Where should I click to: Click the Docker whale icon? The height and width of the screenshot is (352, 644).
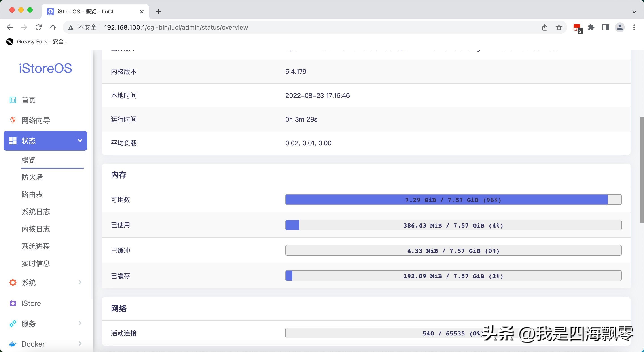pos(13,344)
